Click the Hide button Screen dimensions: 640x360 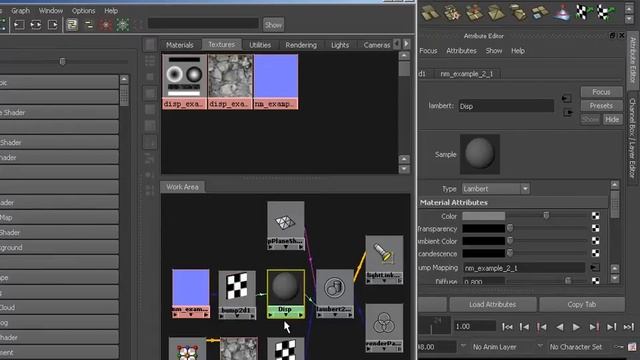612,119
